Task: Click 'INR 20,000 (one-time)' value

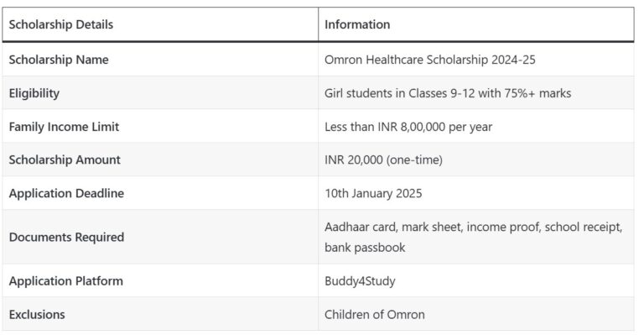Action: tap(383, 160)
